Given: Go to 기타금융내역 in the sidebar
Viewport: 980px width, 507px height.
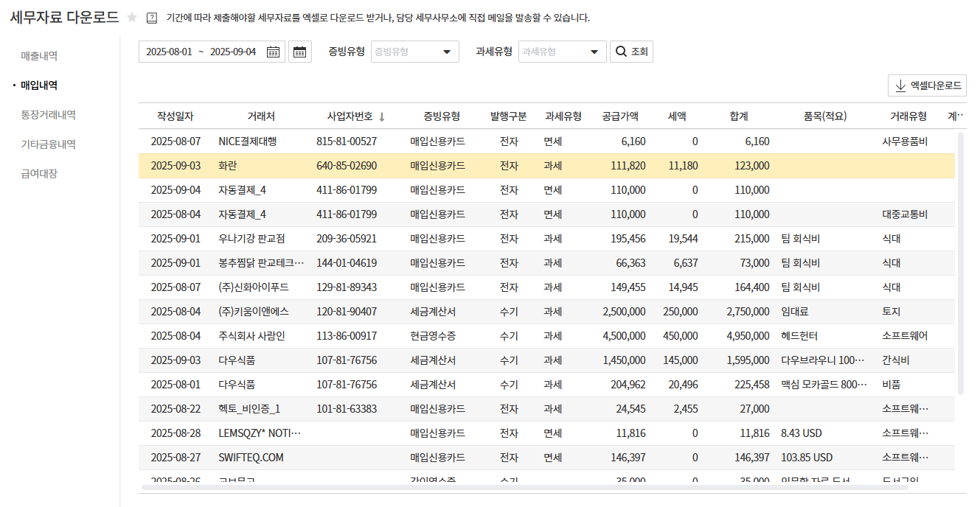Looking at the screenshot, I should (x=48, y=144).
